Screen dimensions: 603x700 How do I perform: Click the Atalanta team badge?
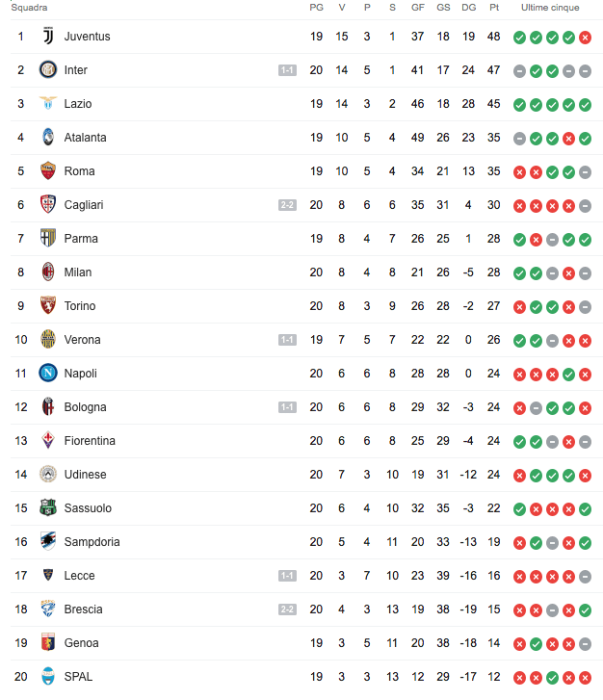point(48,138)
